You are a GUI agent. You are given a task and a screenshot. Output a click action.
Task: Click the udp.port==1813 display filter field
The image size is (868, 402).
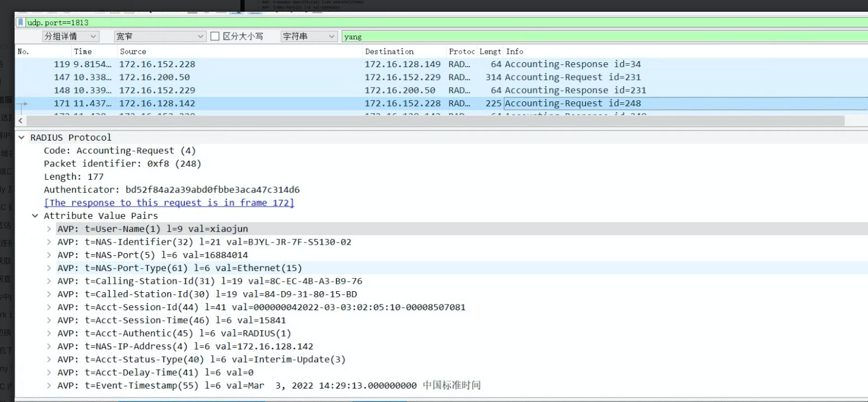447,22
